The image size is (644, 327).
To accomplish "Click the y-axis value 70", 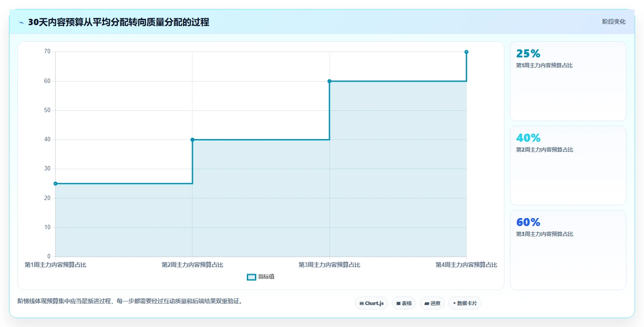I will (x=47, y=52).
